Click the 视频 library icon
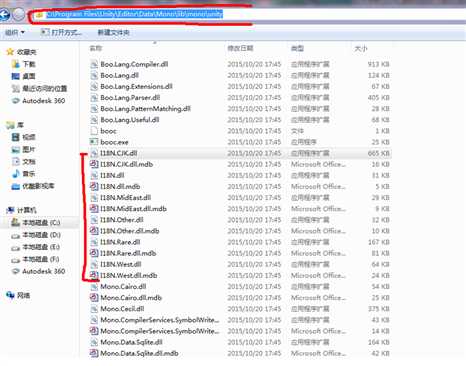Viewport: 466px width, 366px height. click(x=16, y=137)
